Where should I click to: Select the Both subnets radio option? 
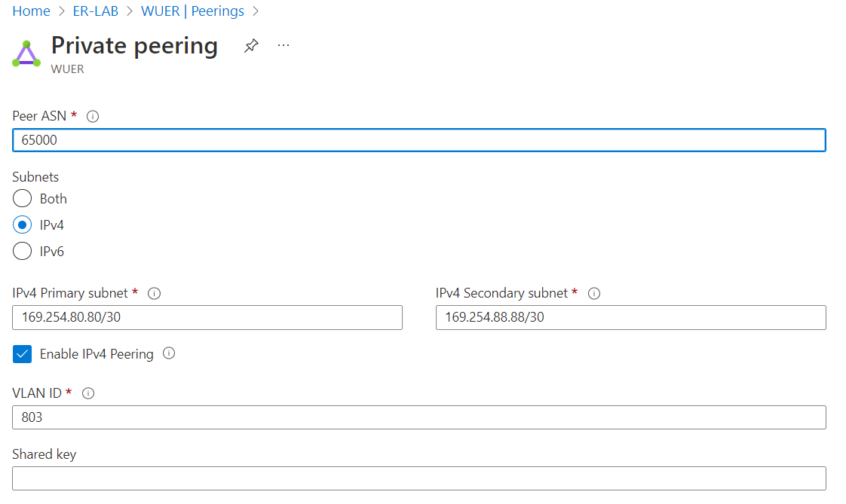[22, 198]
